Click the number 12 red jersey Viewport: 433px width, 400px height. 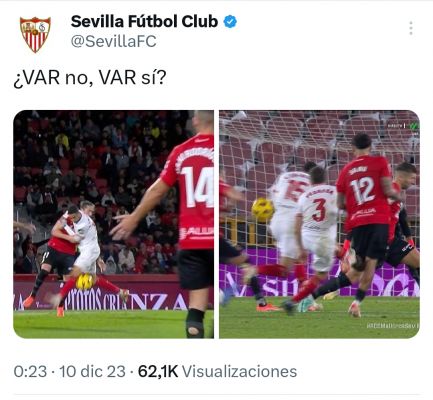click(x=364, y=192)
